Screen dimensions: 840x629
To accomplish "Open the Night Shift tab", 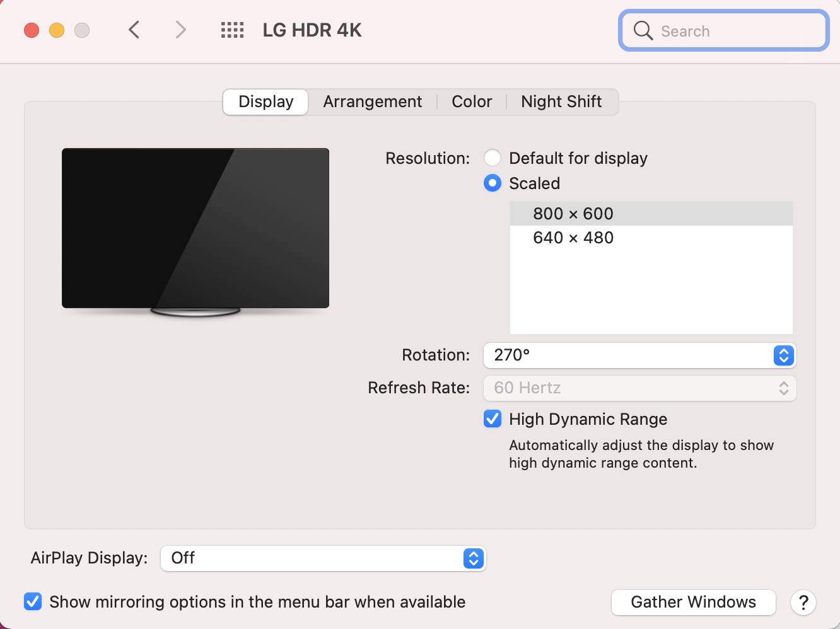I will (561, 101).
